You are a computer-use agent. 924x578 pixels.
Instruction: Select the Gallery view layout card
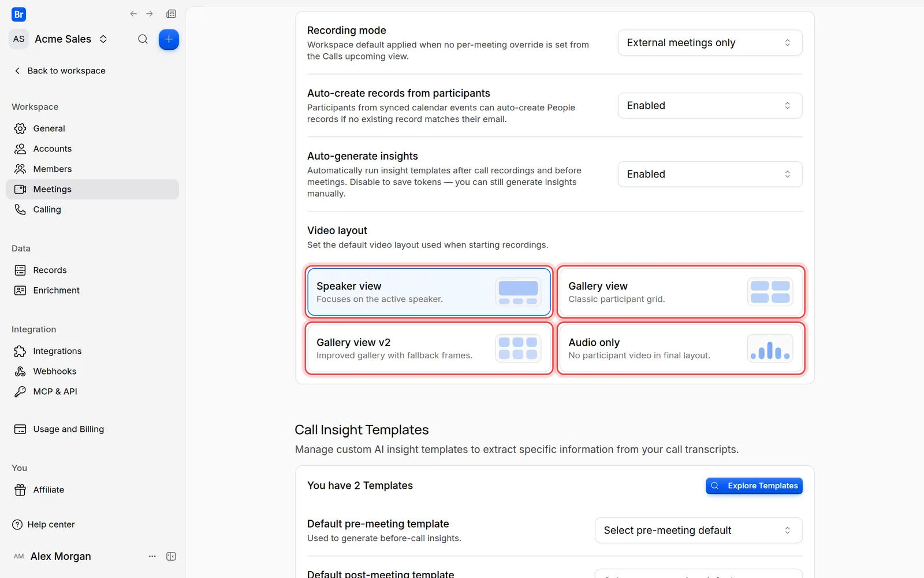(681, 292)
